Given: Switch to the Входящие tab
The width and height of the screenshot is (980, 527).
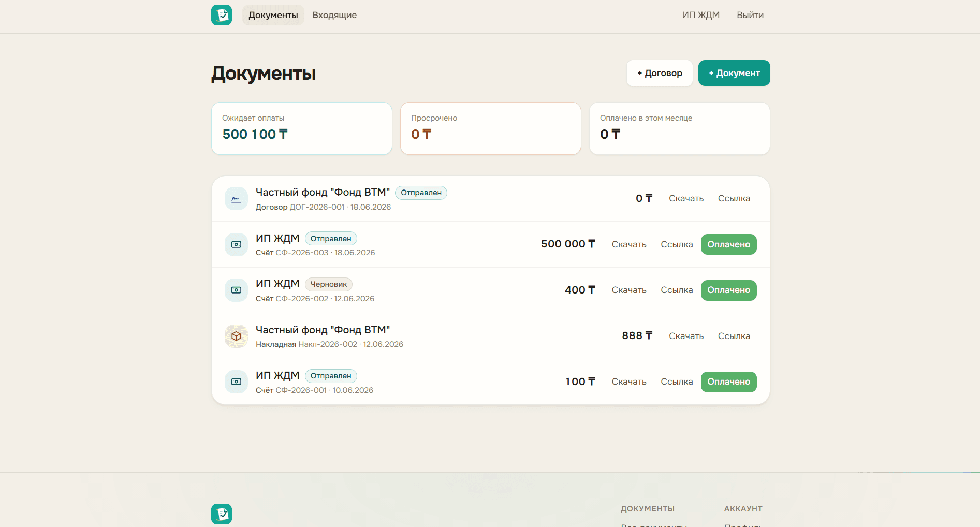Looking at the screenshot, I should click(334, 15).
